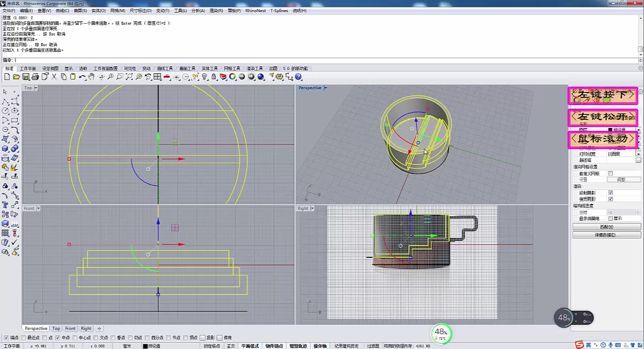Select the Rectangle tool in left sidebar
The height and width of the screenshot is (349, 644).
pyautogui.click(x=15, y=120)
